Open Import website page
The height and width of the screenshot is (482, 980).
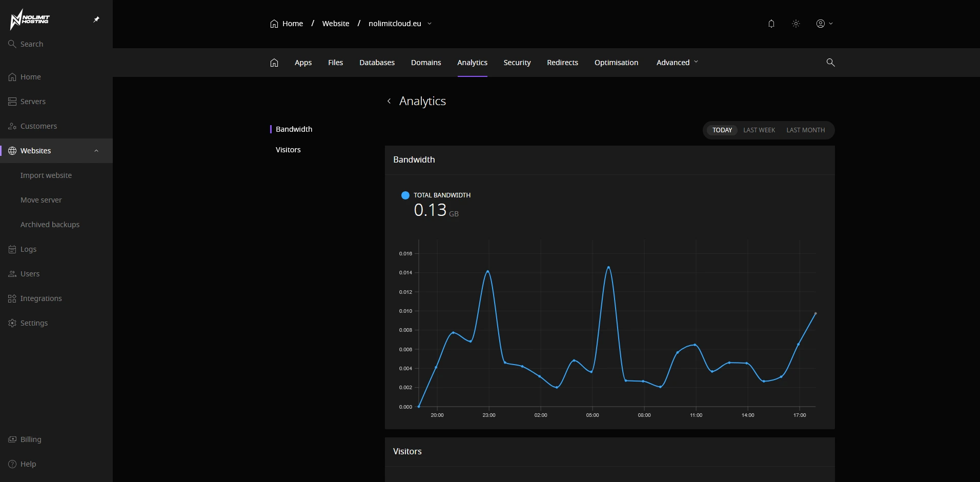46,175
